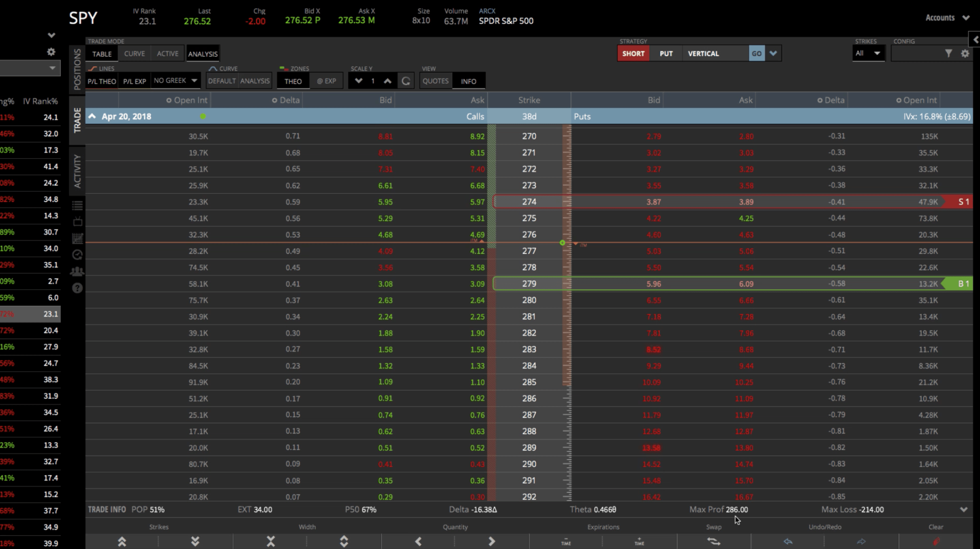Open the TV icon in the sidebar

pos(77,221)
